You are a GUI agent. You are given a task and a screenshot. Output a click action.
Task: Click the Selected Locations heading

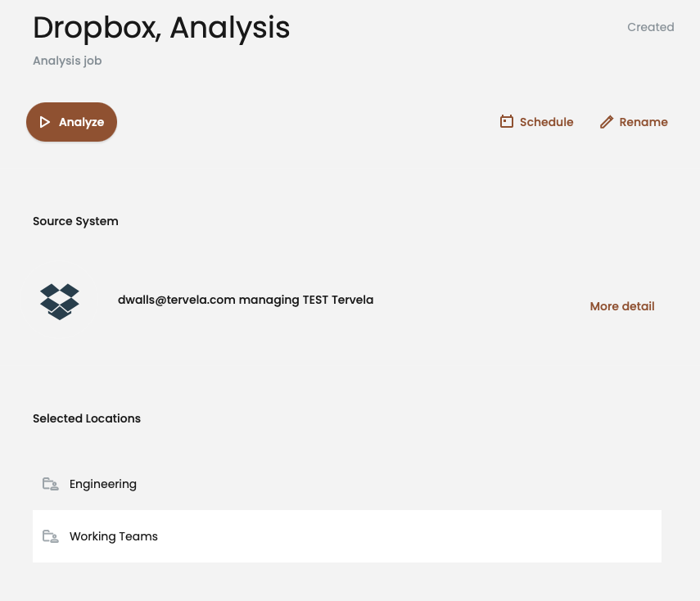tap(87, 418)
